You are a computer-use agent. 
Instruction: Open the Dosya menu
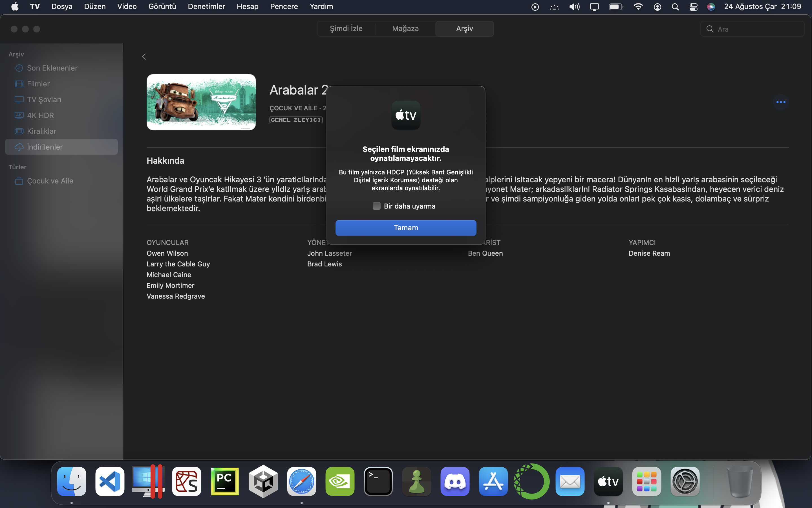coord(62,6)
